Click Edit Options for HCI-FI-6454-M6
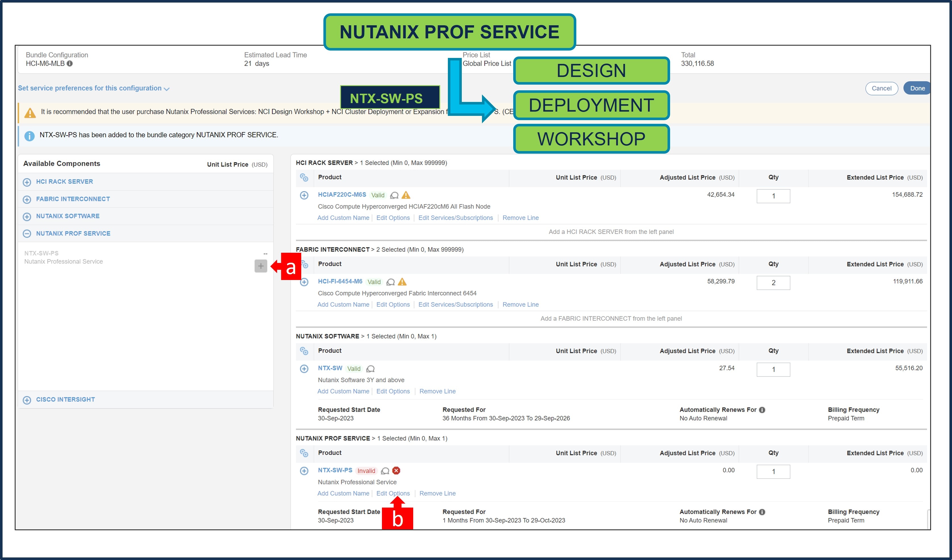 [x=393, y=305]
